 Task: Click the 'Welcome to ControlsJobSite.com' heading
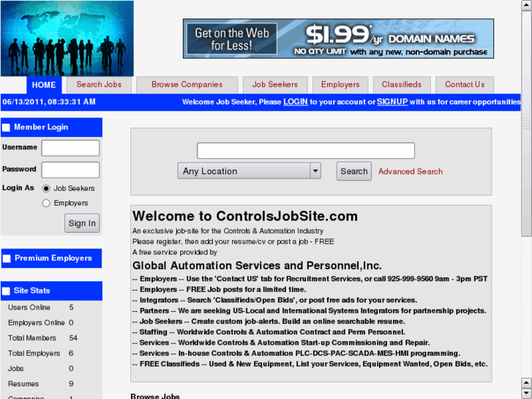click(245, 216)
